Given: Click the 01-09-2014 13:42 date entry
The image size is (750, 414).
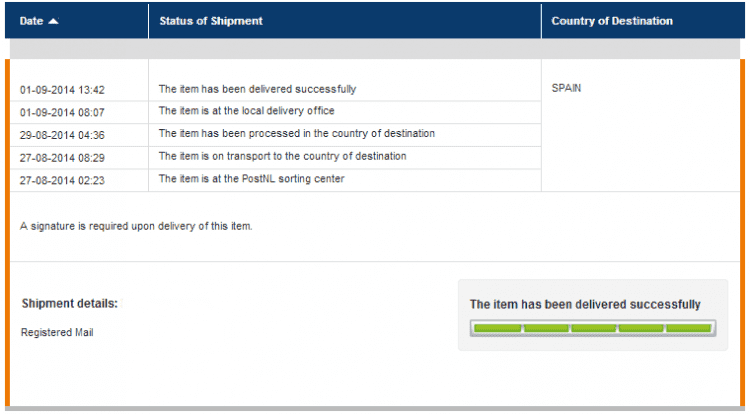Looking at the screenshot, I should coord(62,90).
